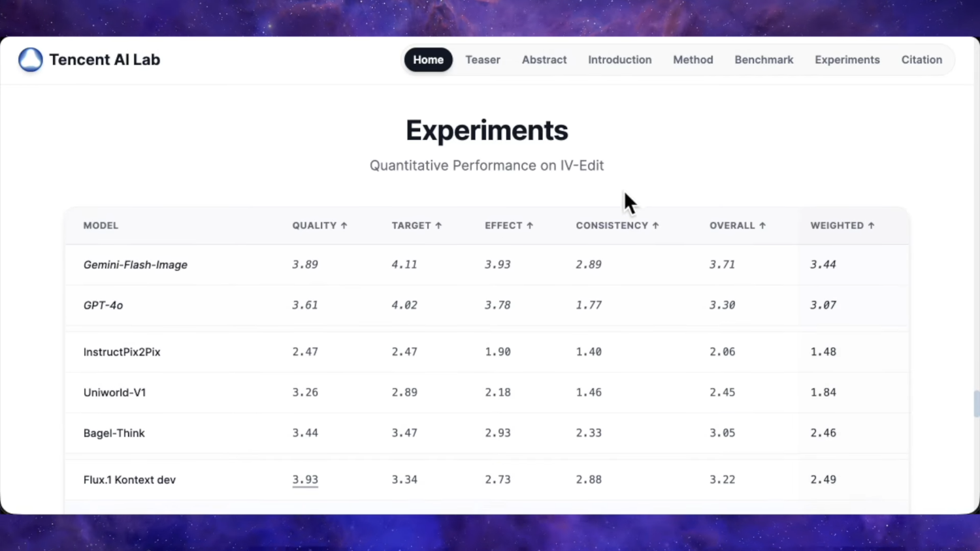Select the Flux.1 Kontext dev model name
Image resolution: width=980 pixels, height=551 pixels.
129,480
